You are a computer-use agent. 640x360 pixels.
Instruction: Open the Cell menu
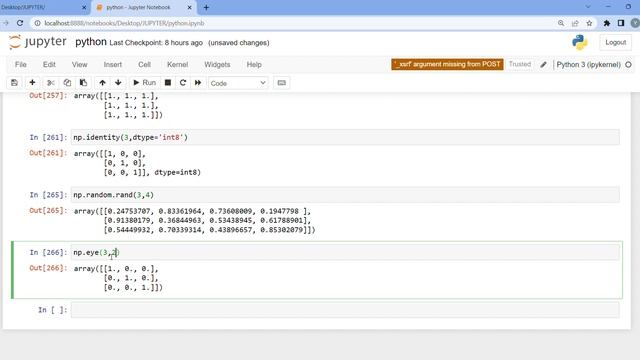(144, 64)
